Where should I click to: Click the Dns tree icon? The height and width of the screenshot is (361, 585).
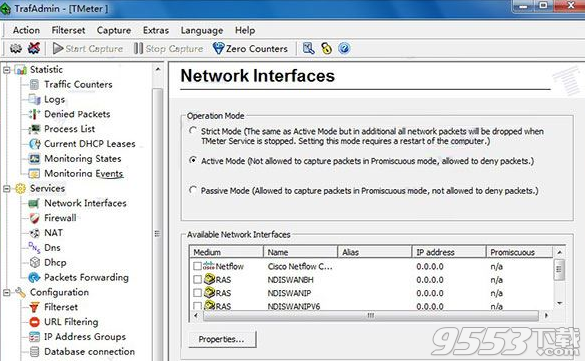(x=34, y=247)
